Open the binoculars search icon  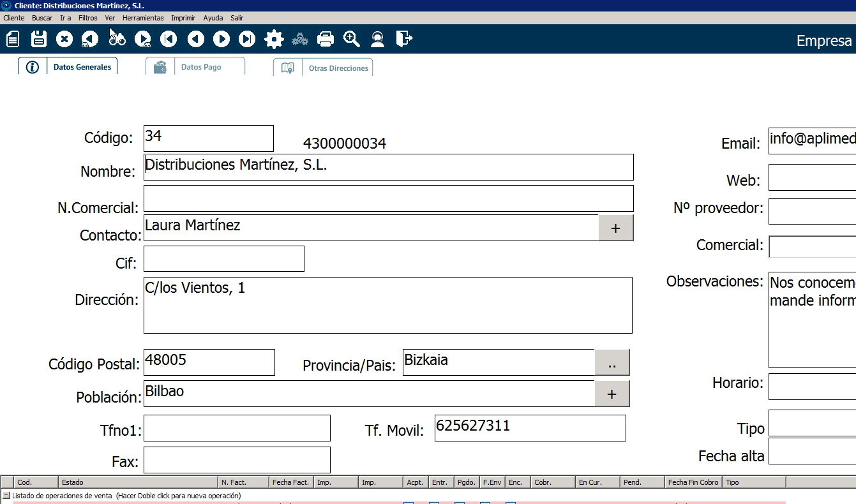[x=117, y=40]
